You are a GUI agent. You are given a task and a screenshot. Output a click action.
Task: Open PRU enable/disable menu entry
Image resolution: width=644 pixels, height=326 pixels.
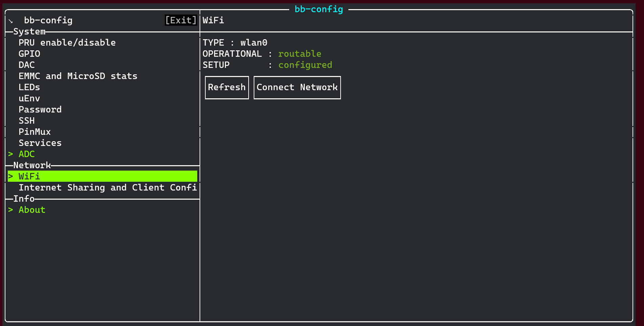tap(67, 43)
